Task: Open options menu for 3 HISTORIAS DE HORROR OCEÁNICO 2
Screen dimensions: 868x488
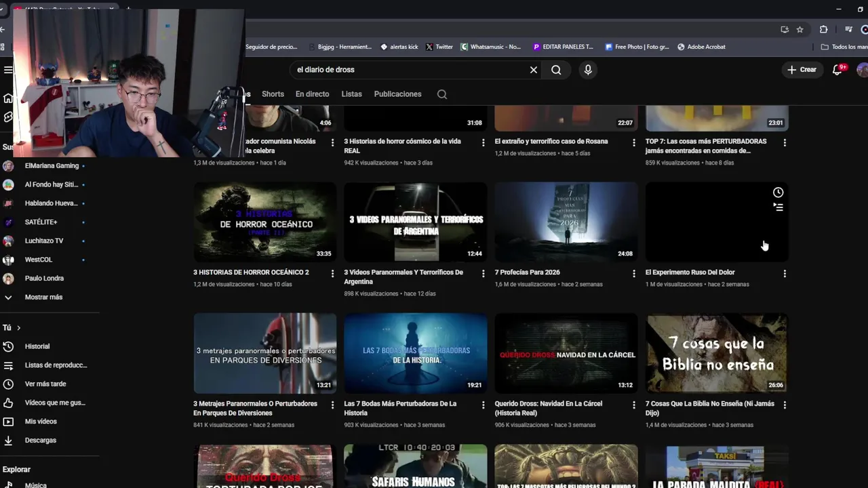Action: (332, 273)
